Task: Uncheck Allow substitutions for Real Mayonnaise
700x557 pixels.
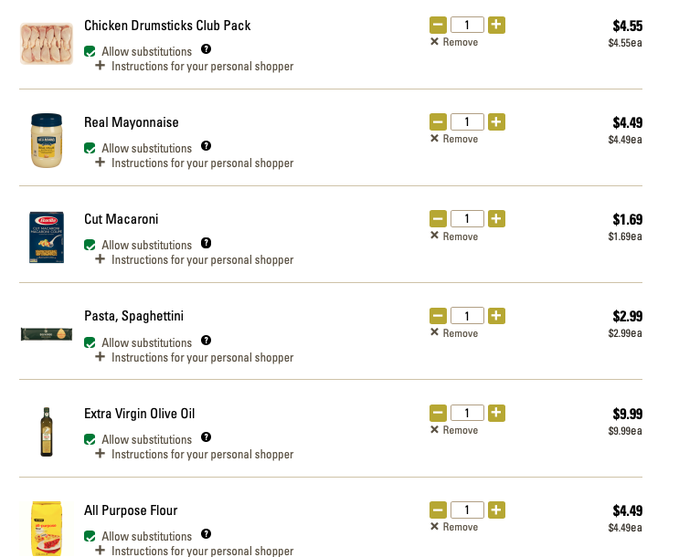Action: point(90,148)
